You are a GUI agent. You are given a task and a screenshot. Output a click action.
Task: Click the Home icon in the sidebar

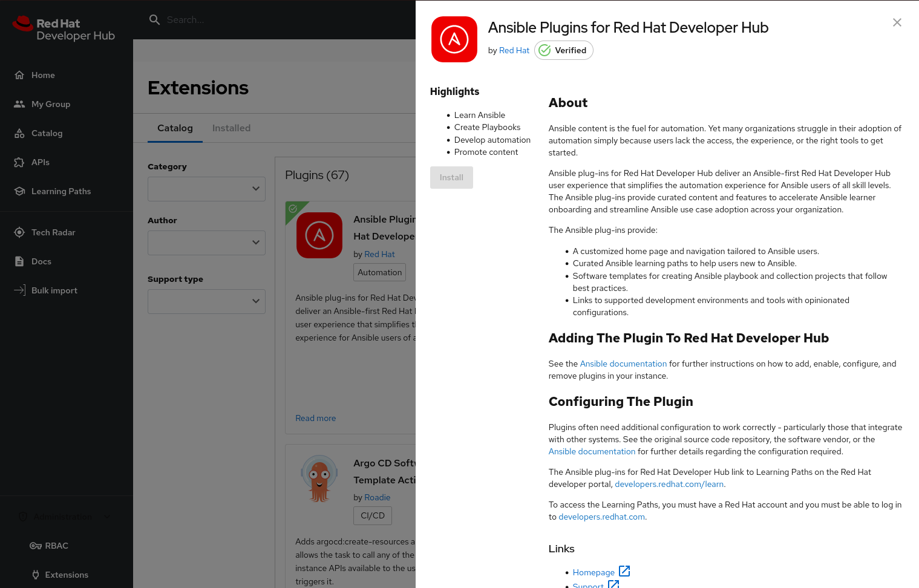19,75
